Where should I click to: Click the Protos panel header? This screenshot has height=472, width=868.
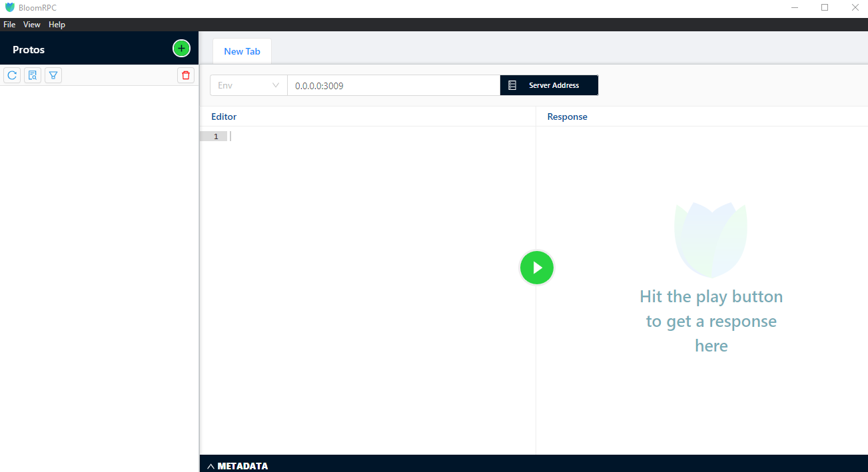pyautogui.click(x=29, y=49)
